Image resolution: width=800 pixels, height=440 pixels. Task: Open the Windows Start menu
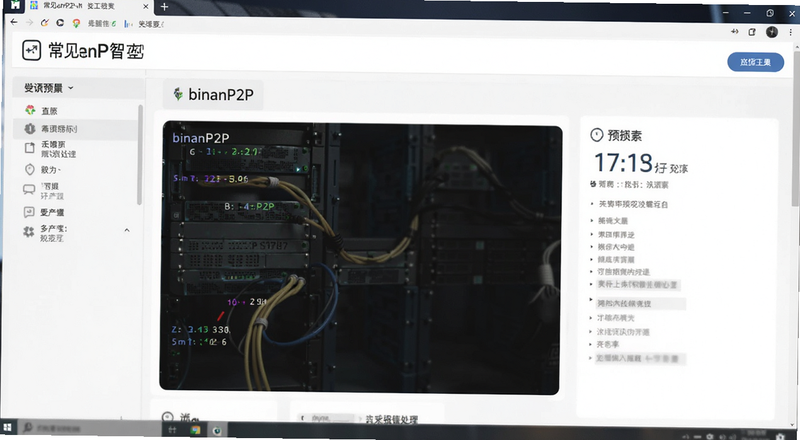7,427
